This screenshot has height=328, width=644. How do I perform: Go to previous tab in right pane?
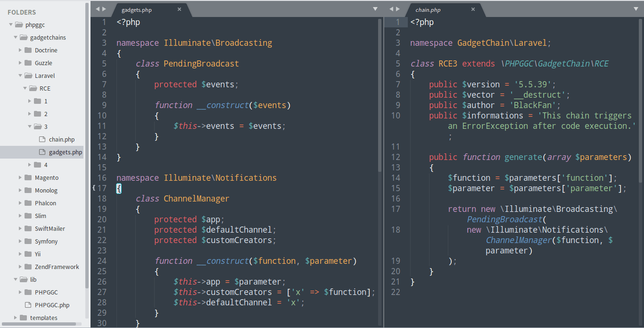coord(391,9)
